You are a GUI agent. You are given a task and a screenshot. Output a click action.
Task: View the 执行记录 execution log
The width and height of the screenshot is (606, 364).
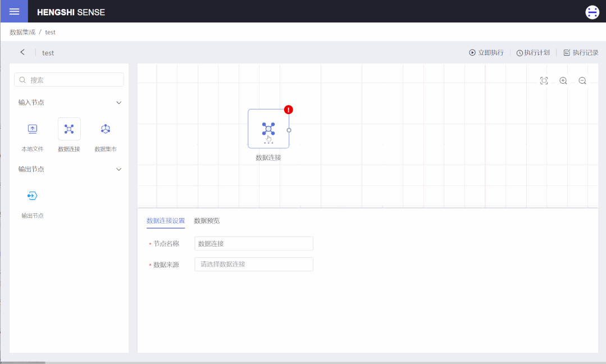click(x=581, y=53)
